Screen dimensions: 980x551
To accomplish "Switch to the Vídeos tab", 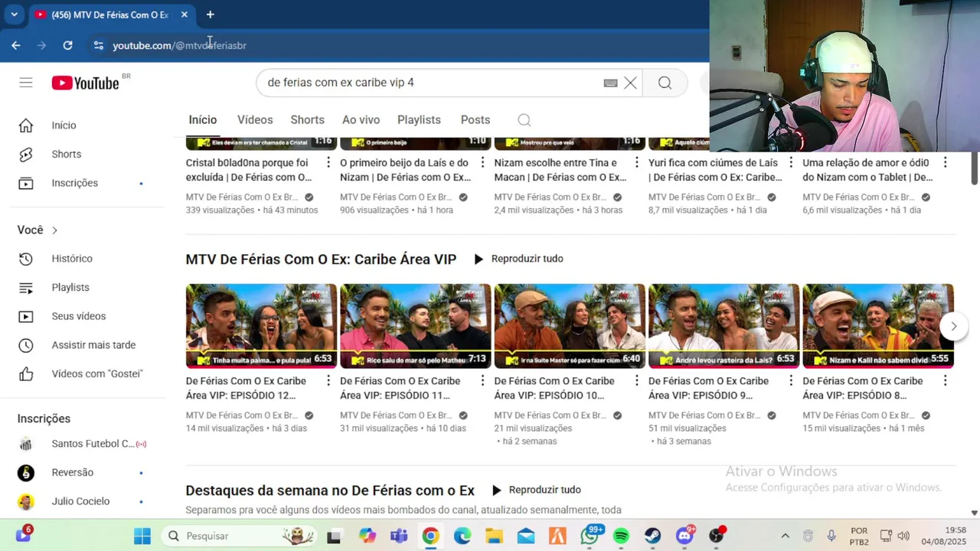I will click(x=255, y=120).
